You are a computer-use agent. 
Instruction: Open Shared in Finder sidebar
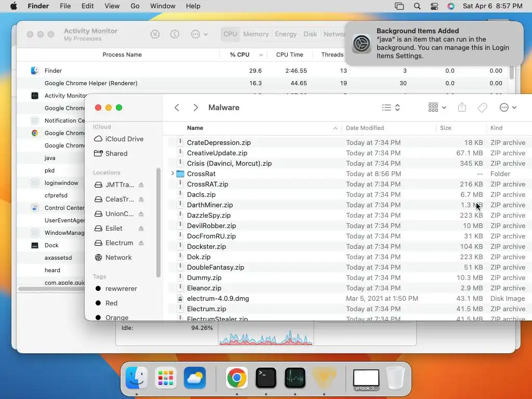tap(111, 153)
